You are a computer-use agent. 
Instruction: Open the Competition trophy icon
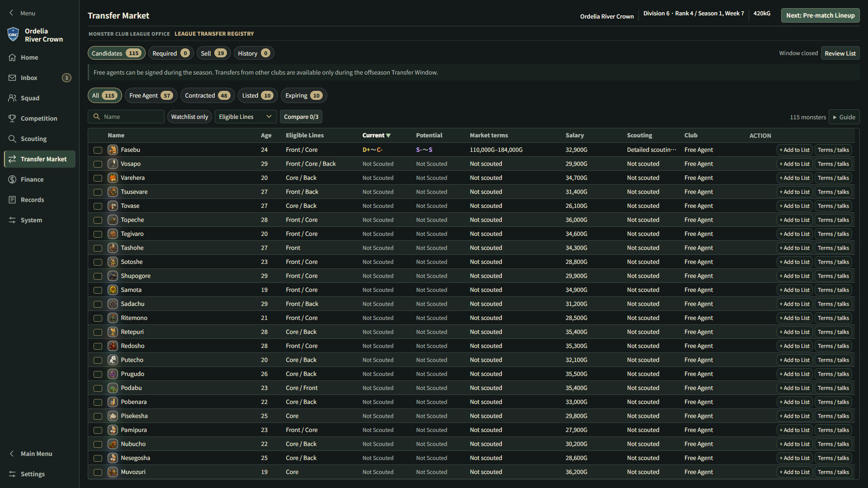click(x=12, y=118)
